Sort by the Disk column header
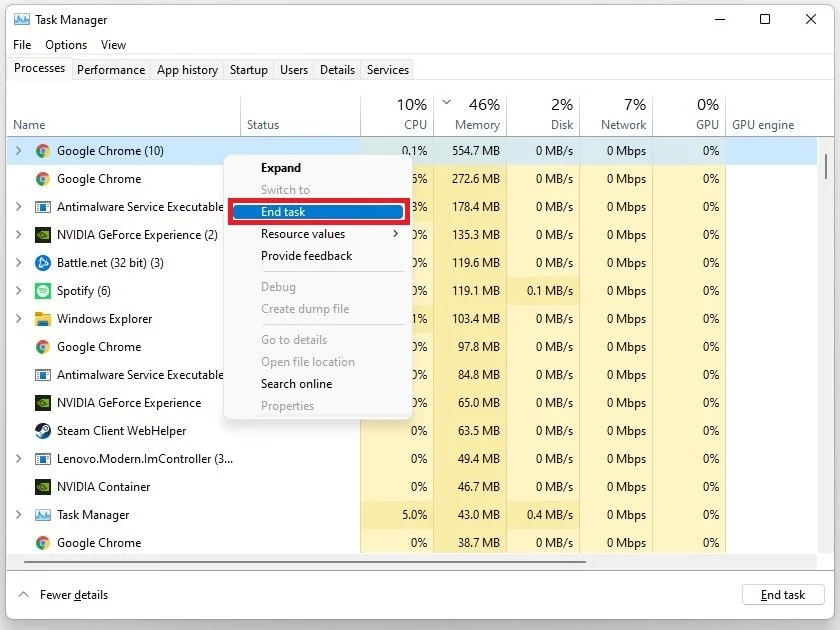The image size is (840, 630). click(x=543, y=114)
